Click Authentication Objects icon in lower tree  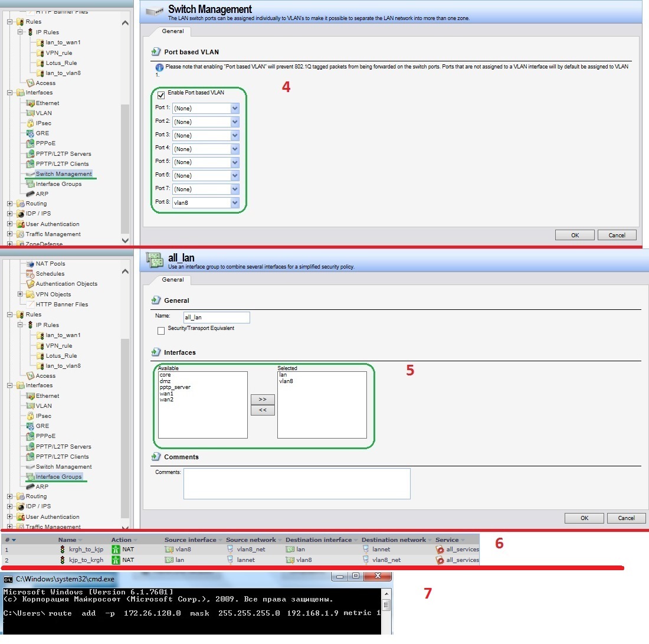click(x=30, y=284)
